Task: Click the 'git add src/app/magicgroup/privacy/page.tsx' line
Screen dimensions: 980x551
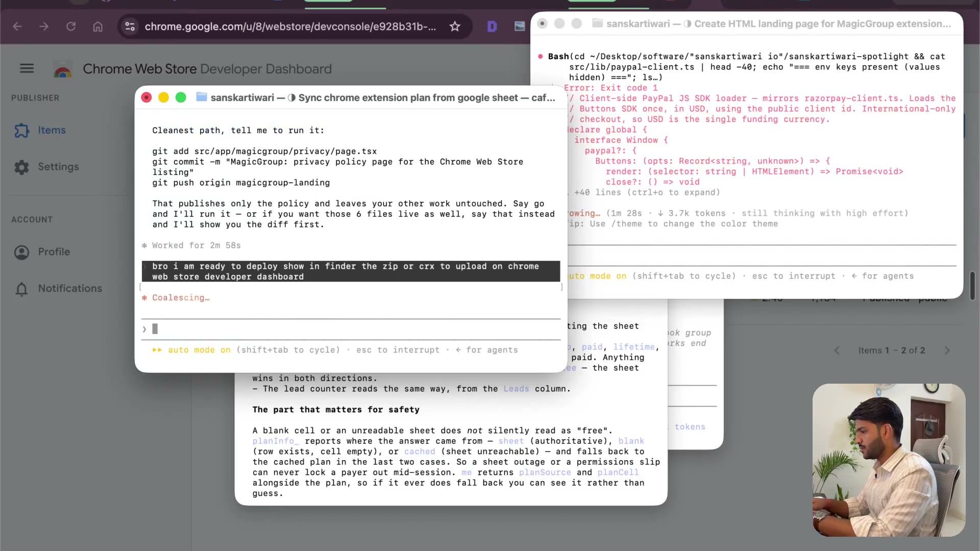Action: pos(264,152)
